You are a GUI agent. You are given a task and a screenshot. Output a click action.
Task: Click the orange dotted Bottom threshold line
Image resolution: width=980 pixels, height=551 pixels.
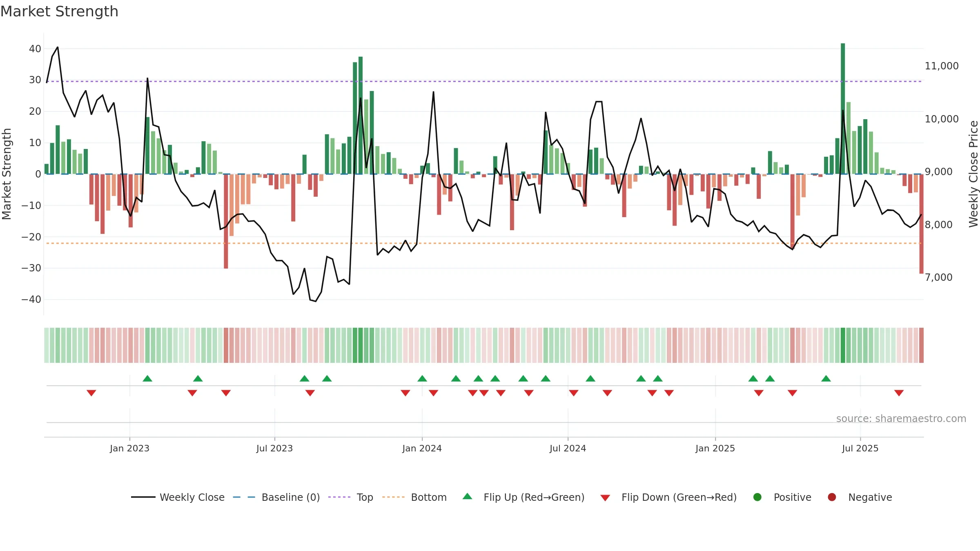(x=484, y=243)
